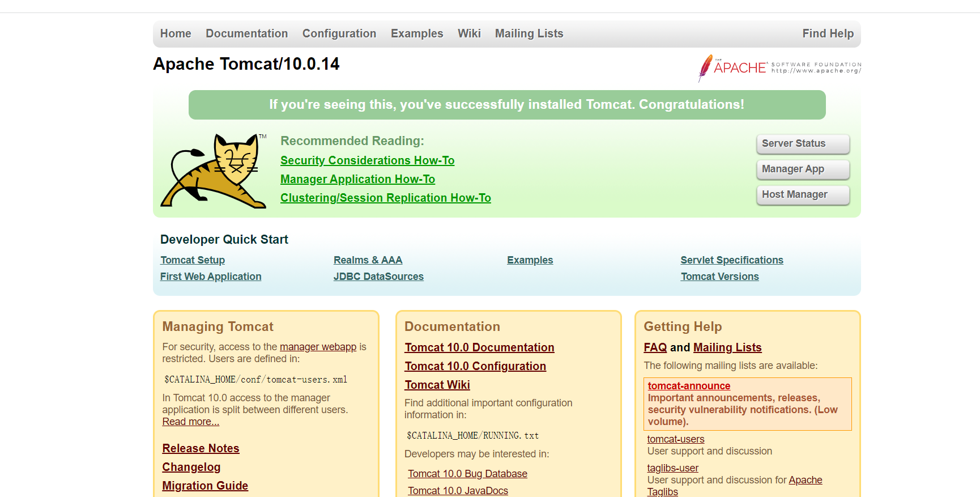The height and width of the screenshot is (497, 980).
Task: Open Examples in the top navigation bar
Action: pyautogui.click(x=417, y=33)
